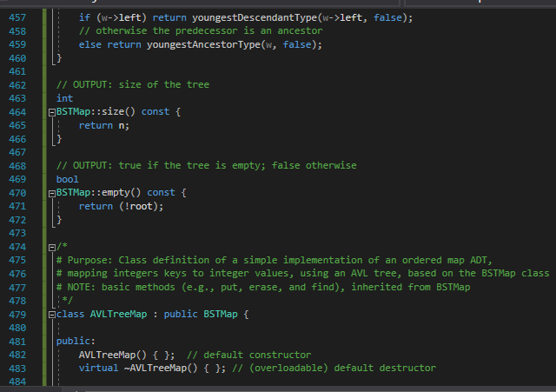Click the 'const' keyword on line 470
The image size is (556, 392).
pyautogui.click(x=161, y=193)
